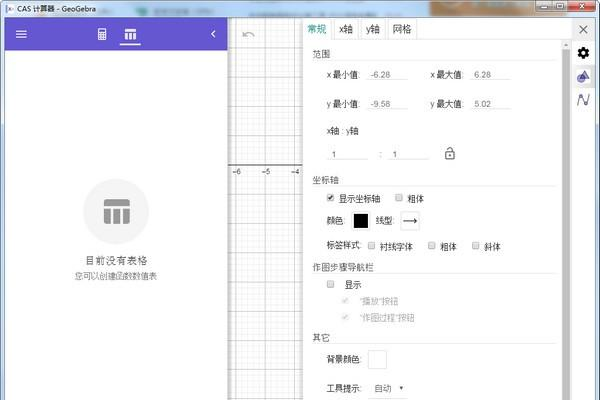The width and height of the screenshot is (600, 400).
Task: Select the table view icon
Action: (130, 34)
